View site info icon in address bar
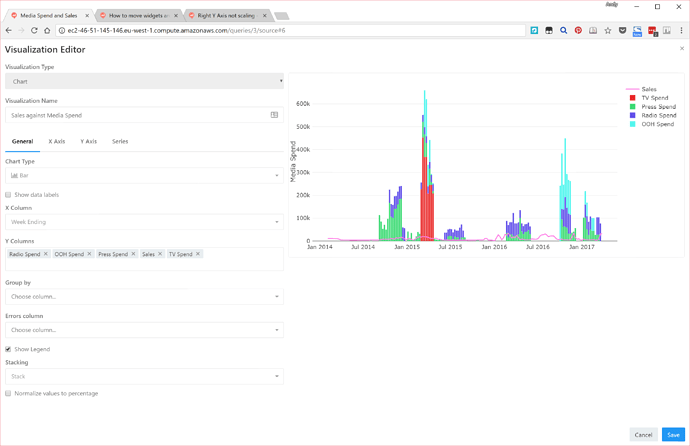 (x=62, y=30)
